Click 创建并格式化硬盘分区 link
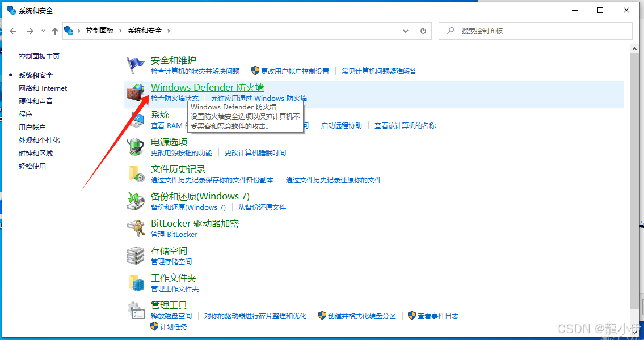Viewport: 644px width, 340px height. coord(362,316)
